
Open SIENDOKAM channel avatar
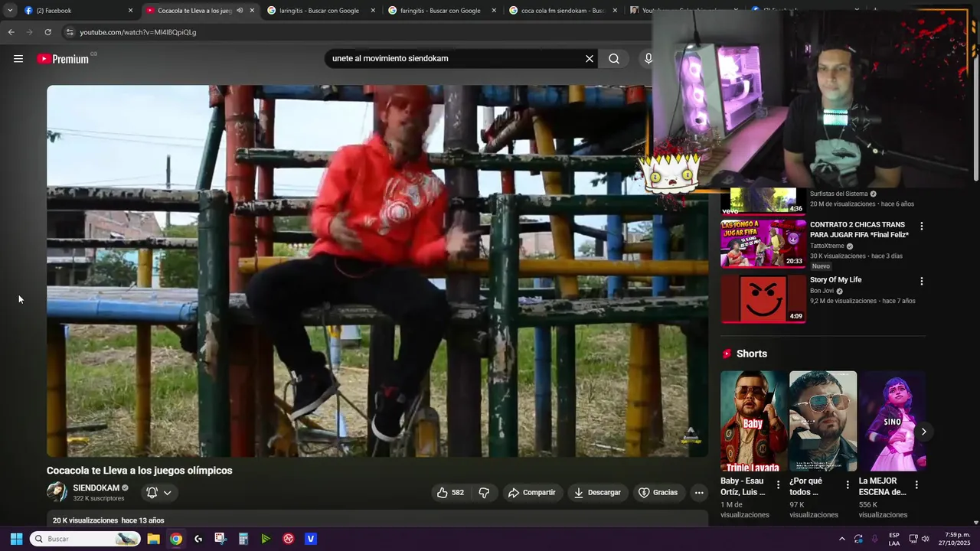pos(57,492)
